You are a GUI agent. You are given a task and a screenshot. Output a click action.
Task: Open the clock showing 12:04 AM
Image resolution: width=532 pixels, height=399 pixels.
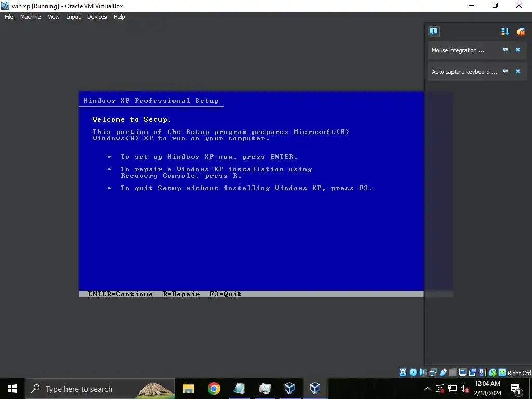tap(487, 389)
